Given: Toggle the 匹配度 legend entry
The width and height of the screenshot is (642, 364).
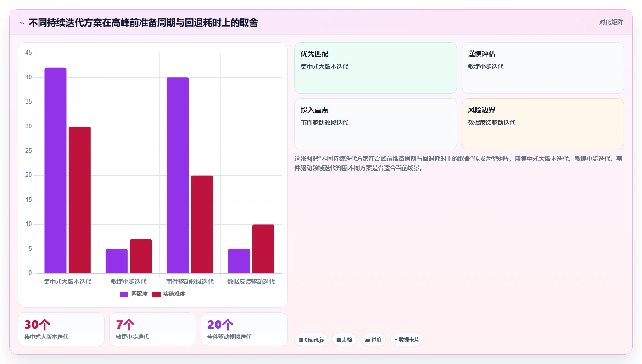Looking at the screenshot, I should [134, 294].
